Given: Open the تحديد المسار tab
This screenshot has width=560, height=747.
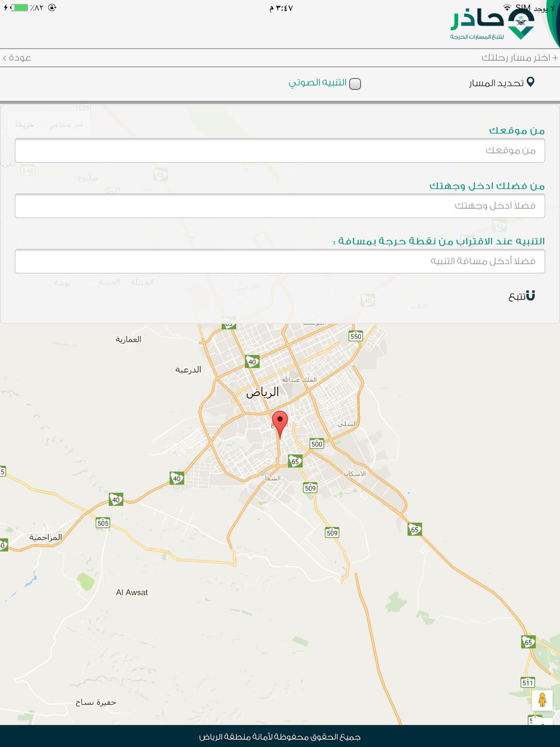Looking at the screenshot, I should [x=501, y=83].
